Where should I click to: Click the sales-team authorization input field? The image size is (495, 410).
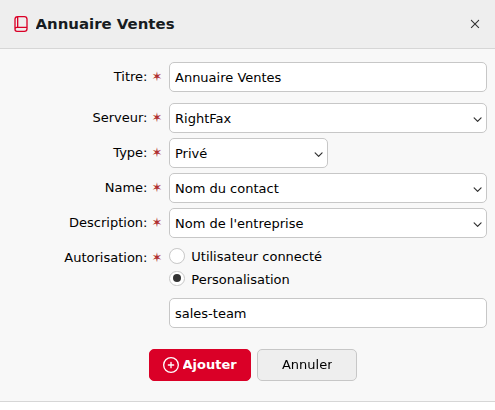328,313
